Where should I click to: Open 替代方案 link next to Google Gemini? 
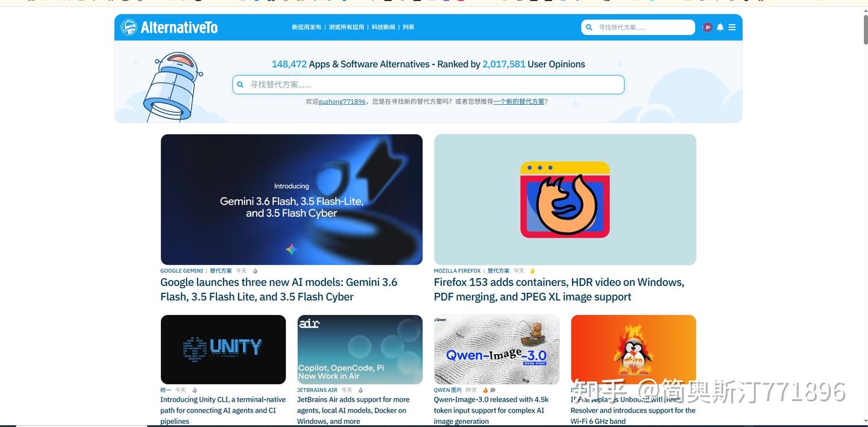[x=221, y=271]
